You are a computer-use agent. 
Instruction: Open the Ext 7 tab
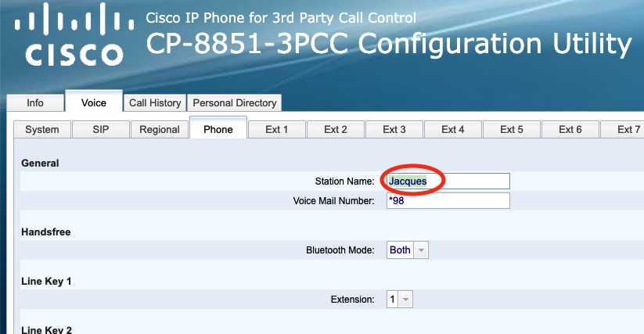622,129
